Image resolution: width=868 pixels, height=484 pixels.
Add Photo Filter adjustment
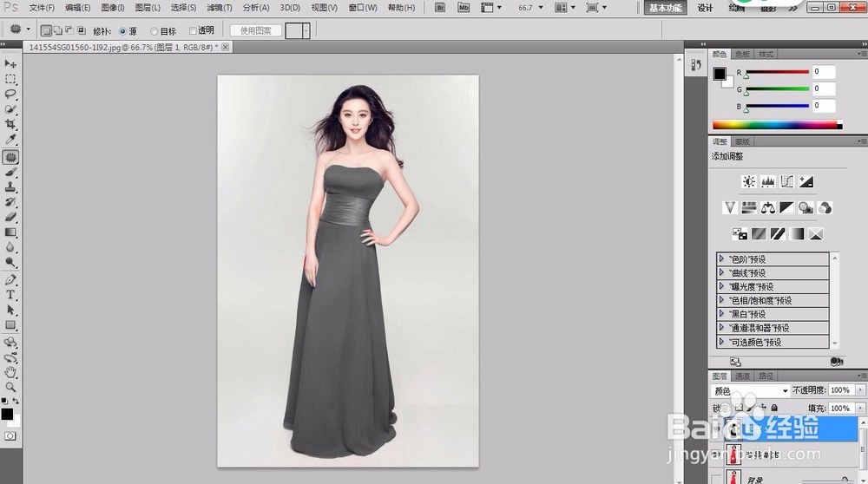(806, 207)
